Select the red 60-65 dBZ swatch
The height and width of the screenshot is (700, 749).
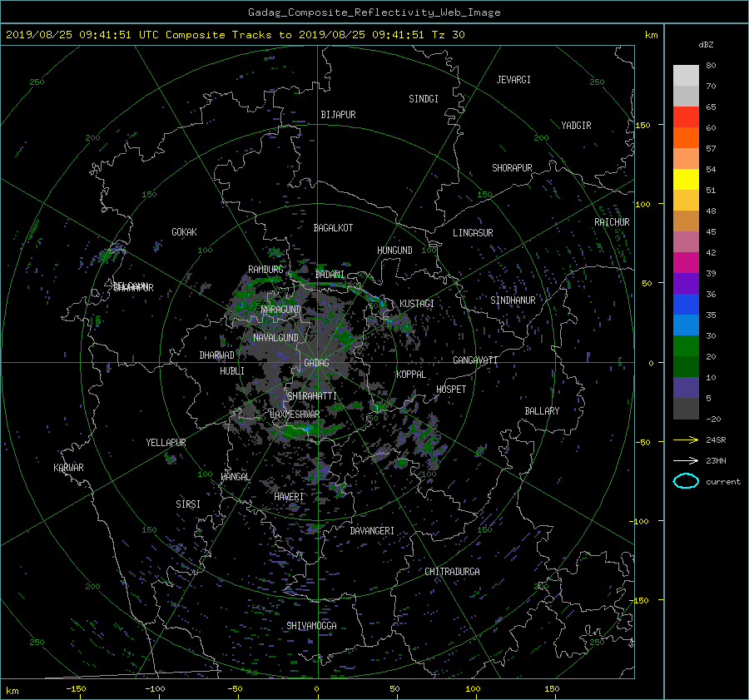click(686, 117)
